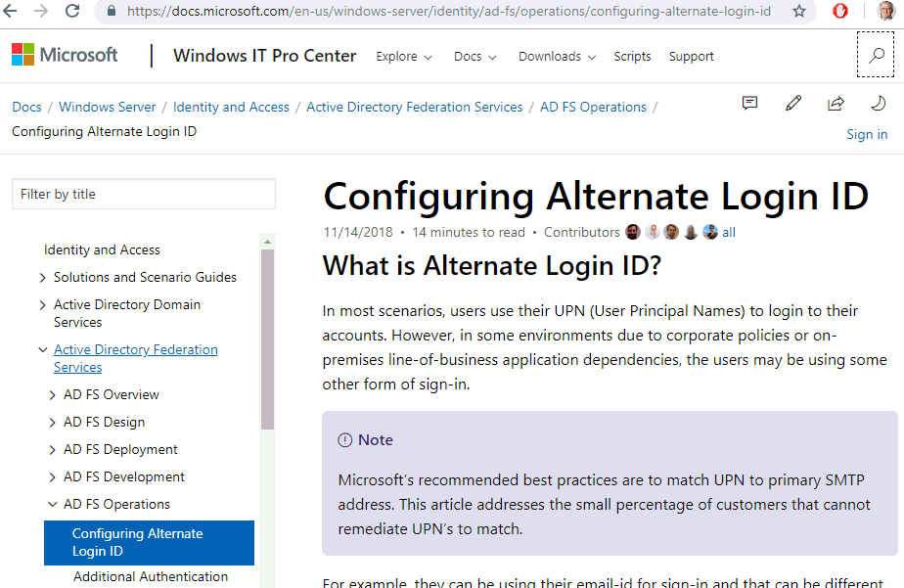Go to Active Directory Federation Services breadcrumb
Image resolution: width=904 pixels, height=588 pixels.
pos(415,108)
